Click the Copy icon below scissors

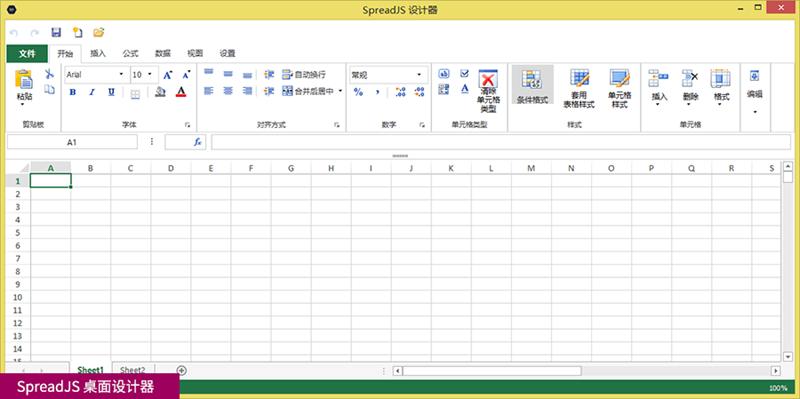click(x=49, y=90)
